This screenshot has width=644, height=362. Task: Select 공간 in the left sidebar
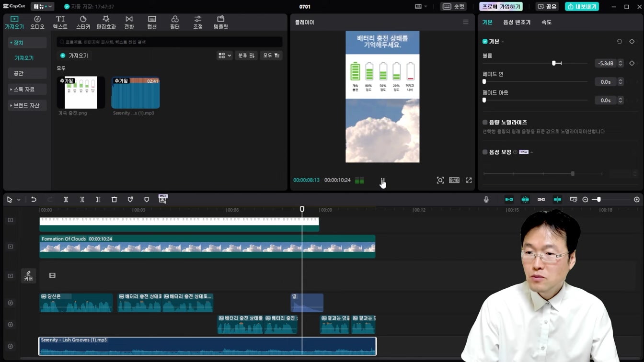pyautogui.click(x=27, y=73)
